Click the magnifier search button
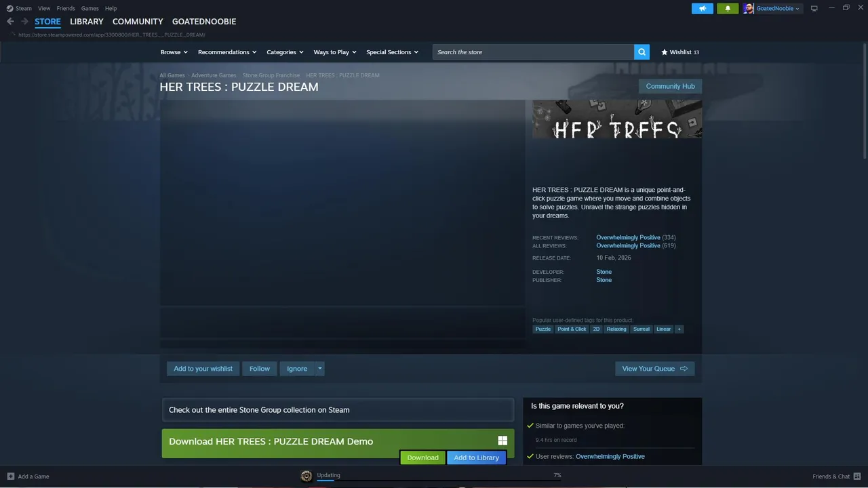Viewport: 868px width, 488px height. pos(642,52)
